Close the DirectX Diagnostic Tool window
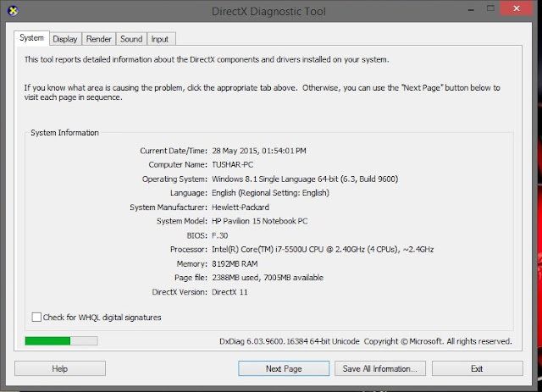Image resolution: width=542 pixels, height=392 pixels. [x=517, y=8]
